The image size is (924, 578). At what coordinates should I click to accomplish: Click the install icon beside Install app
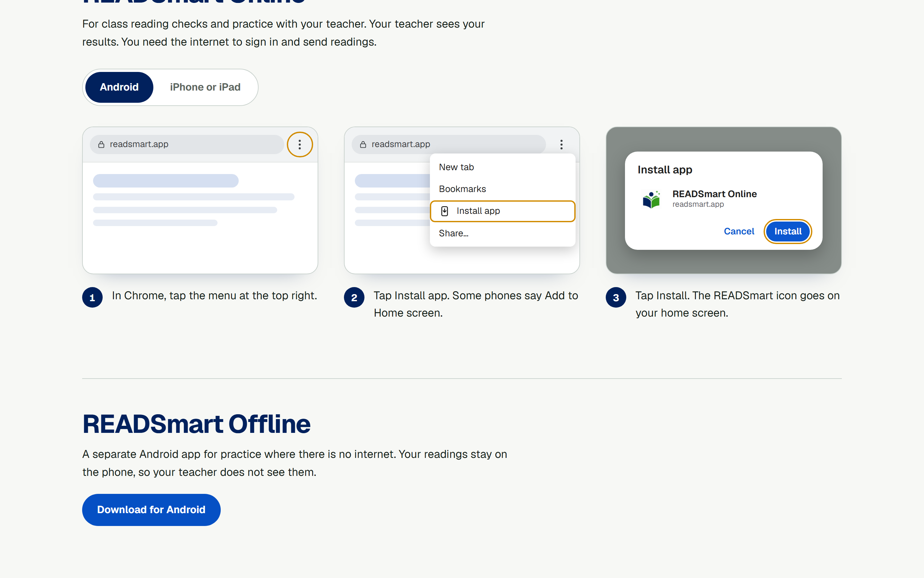pyautogui.click(x=444, y=211)
